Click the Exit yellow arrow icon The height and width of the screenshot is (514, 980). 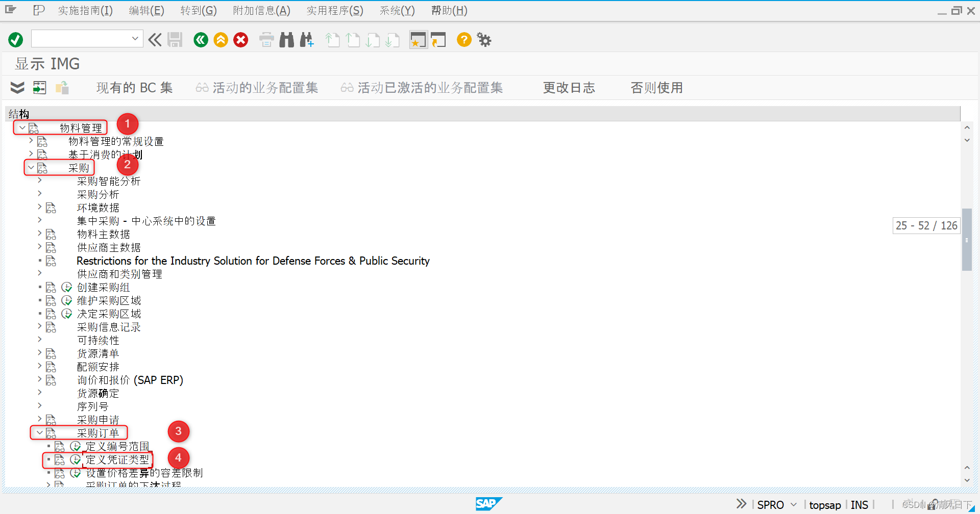tap(220, 40)
